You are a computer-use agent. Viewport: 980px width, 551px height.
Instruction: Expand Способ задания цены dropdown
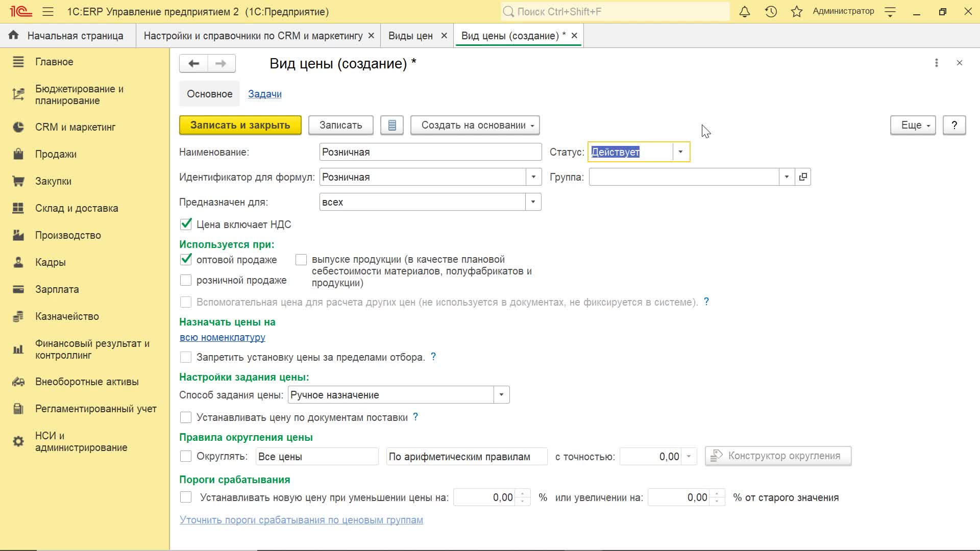tap(501, 395)
